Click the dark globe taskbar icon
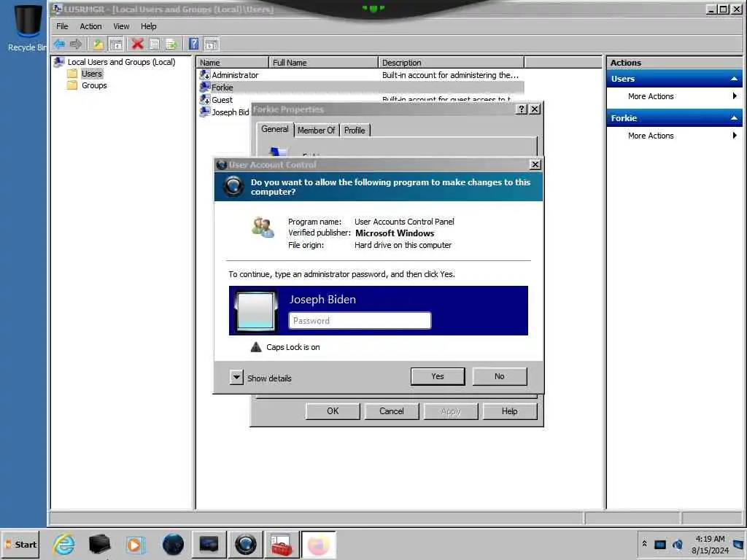This screenshot has height=560, width=747. (173, 544)
